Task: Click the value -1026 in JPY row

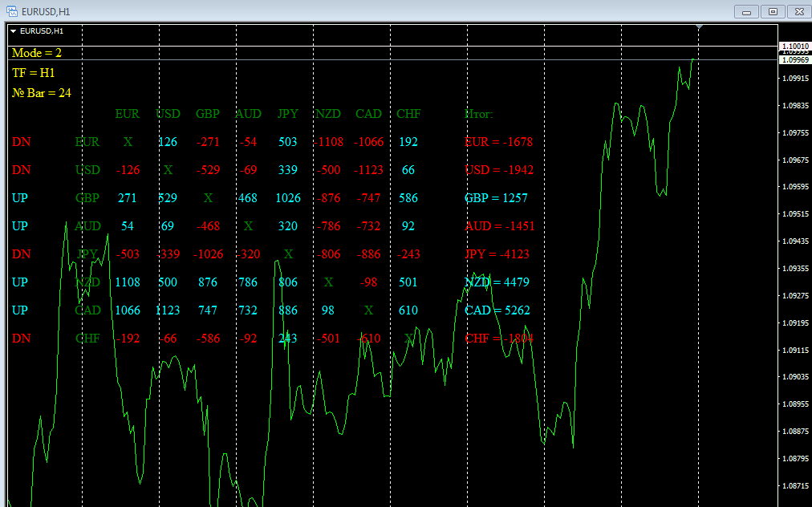Action: (208, 254)
